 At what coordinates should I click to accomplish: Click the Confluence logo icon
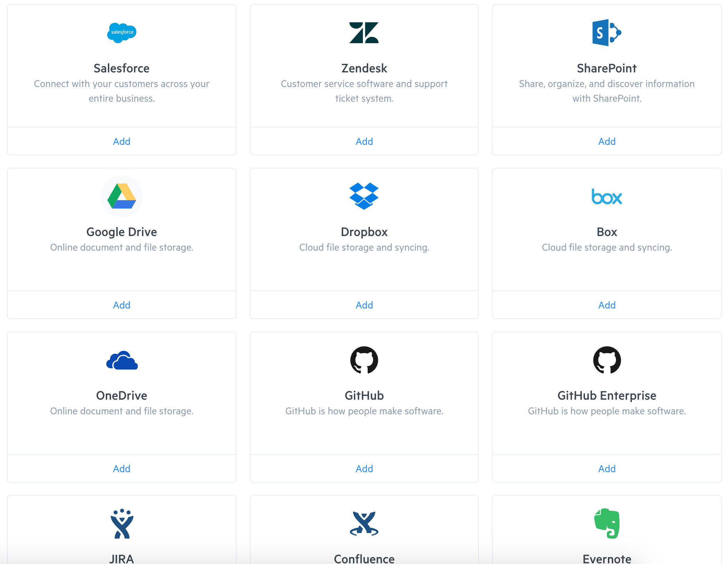click(364, 524)
